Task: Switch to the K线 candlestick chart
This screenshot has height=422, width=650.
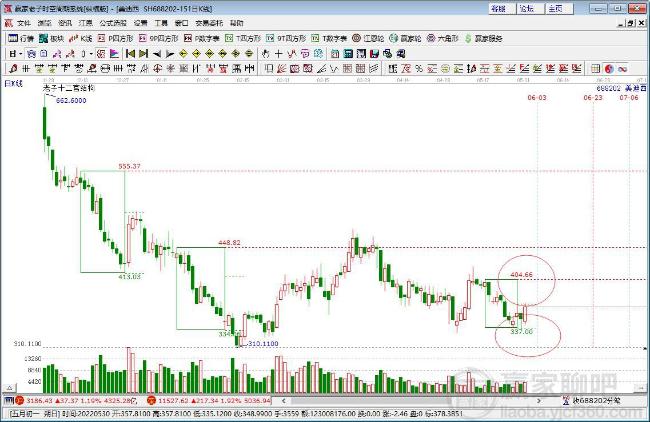Action: [x=80, y=39]
